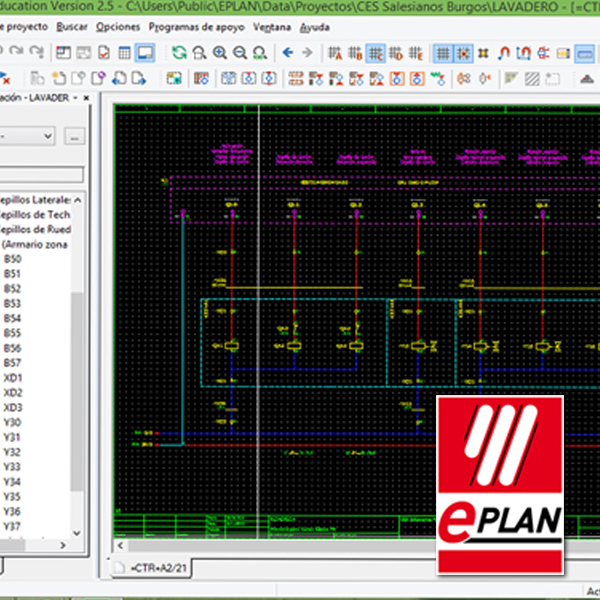Toggle grid display on or off
Image resolution: width=600 pixels, height=600 pixels.
[x=443, y=53]
